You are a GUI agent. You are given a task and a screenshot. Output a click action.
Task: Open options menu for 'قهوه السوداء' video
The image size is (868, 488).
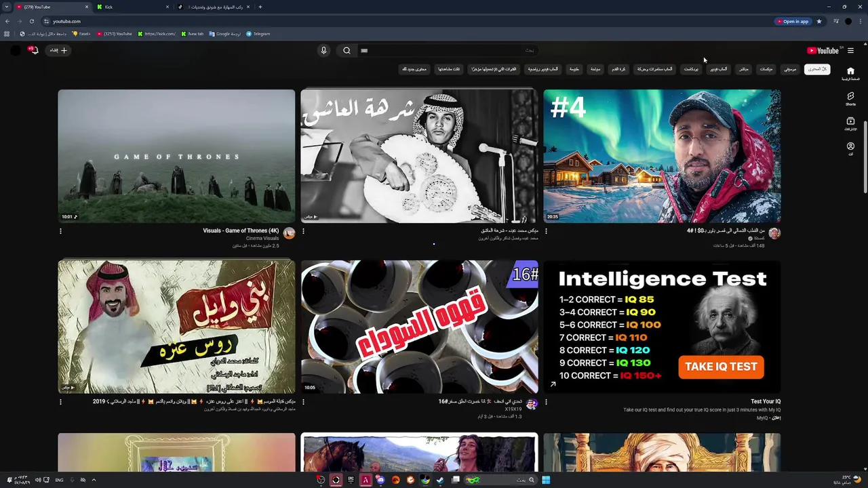pyautogui.click(x=303, y=402)
